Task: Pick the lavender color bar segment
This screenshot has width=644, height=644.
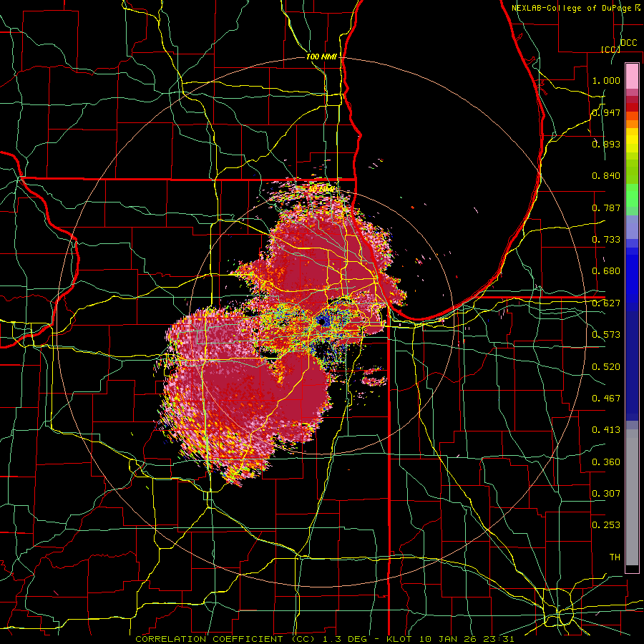Action: click(632, 227)
